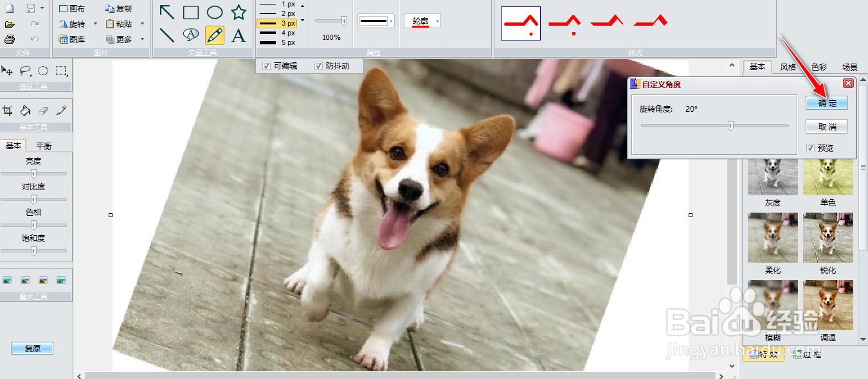
Task: Create a new file with the blank page icon
Action: point(10,8)
